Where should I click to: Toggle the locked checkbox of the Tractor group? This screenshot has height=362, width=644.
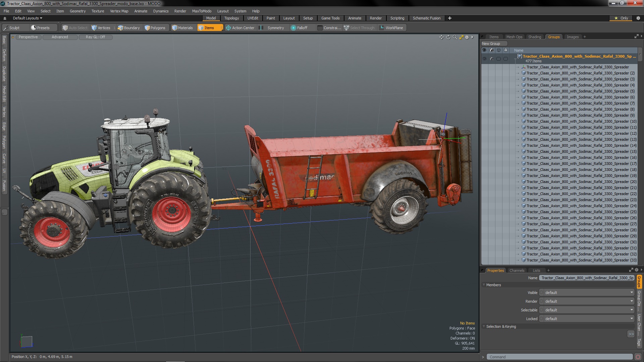click(505, 59)
